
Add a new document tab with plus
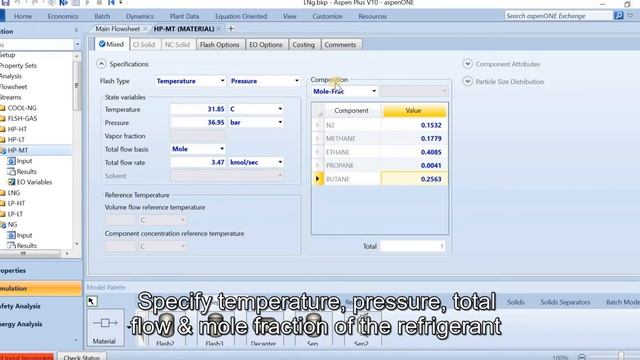coord(231,29)
